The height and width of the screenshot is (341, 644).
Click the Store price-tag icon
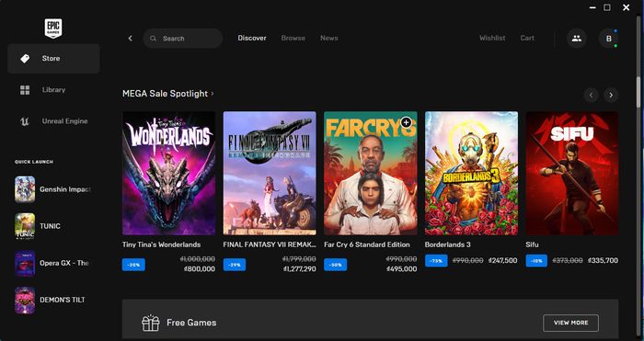tap(25, 59)
